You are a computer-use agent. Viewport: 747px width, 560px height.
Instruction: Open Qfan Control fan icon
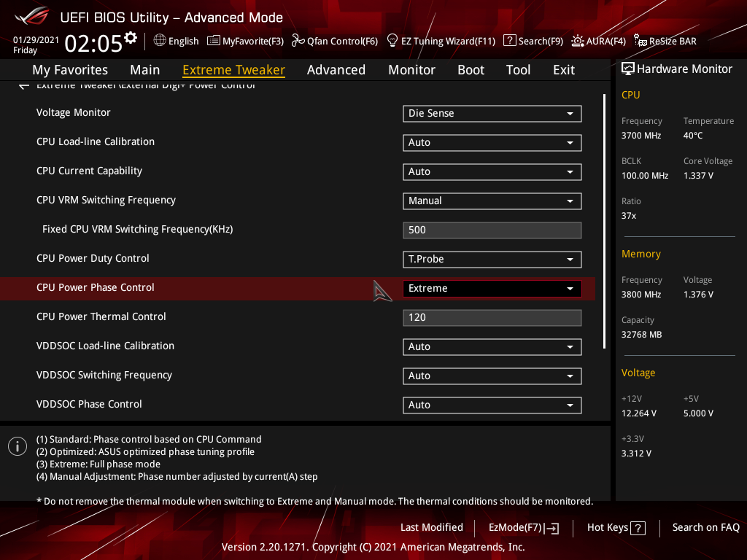coord(298,41)
